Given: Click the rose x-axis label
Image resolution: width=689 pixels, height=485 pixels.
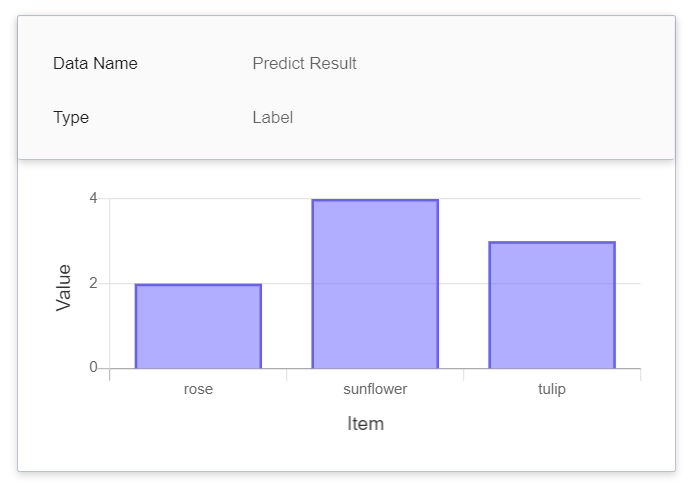Looking at the screenshot, I should point(198,389).
